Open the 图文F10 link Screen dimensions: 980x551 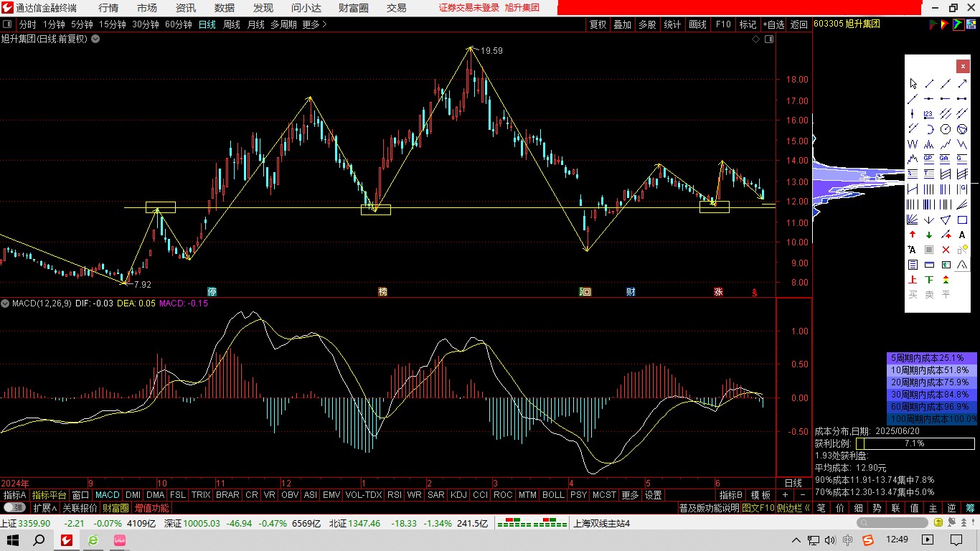(x=758, y=508)
